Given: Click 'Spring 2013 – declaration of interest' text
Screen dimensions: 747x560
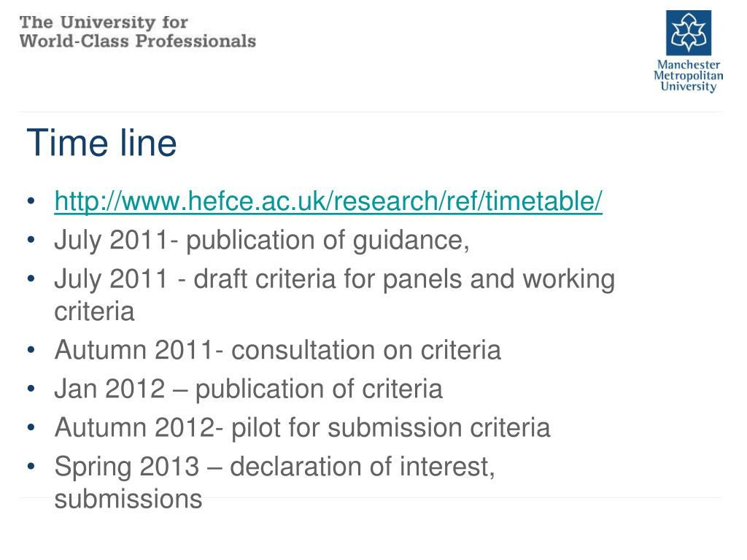Looking at the screenshot, I should tap(274, 465).
